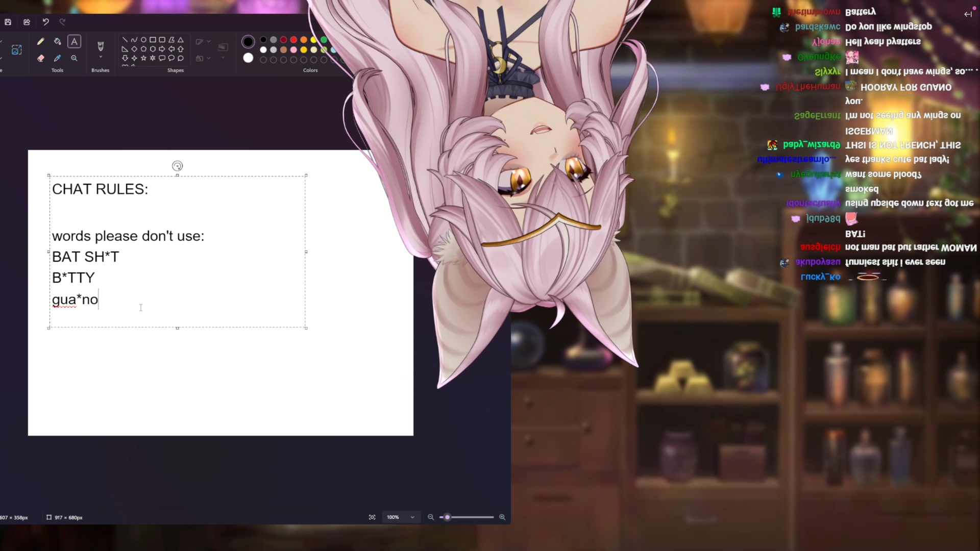Select the Eraser tool
The image size is (980, 551).
click(x=40, y=58)
